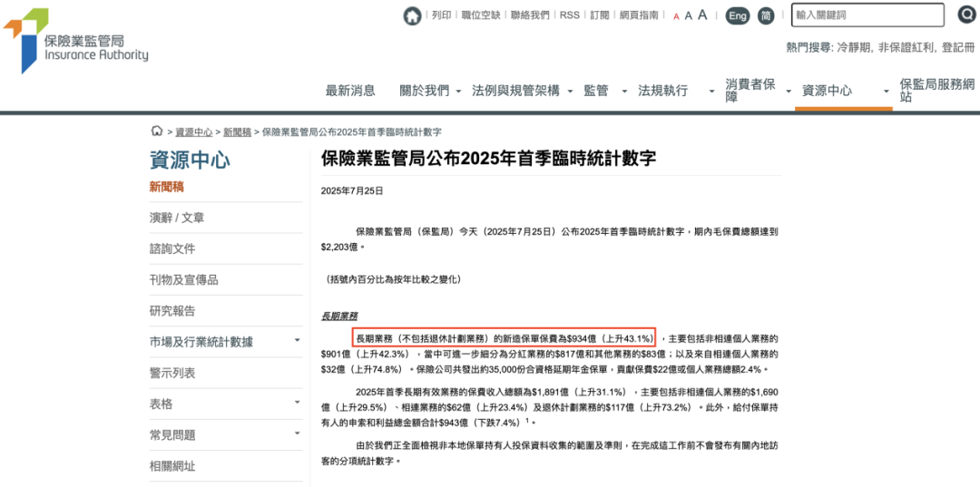Click the home icon in top utility bar
980x487 pixels.
click(413, 15)
